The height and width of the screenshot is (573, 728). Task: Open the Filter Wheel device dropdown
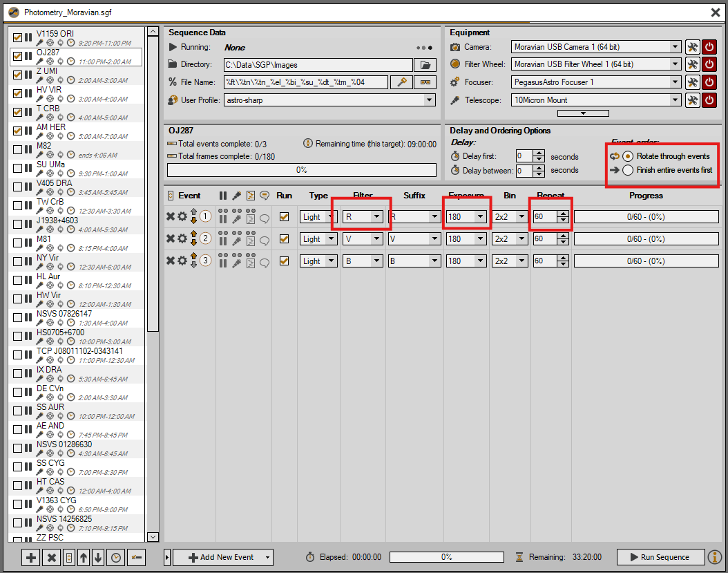(x=676, y=64)
